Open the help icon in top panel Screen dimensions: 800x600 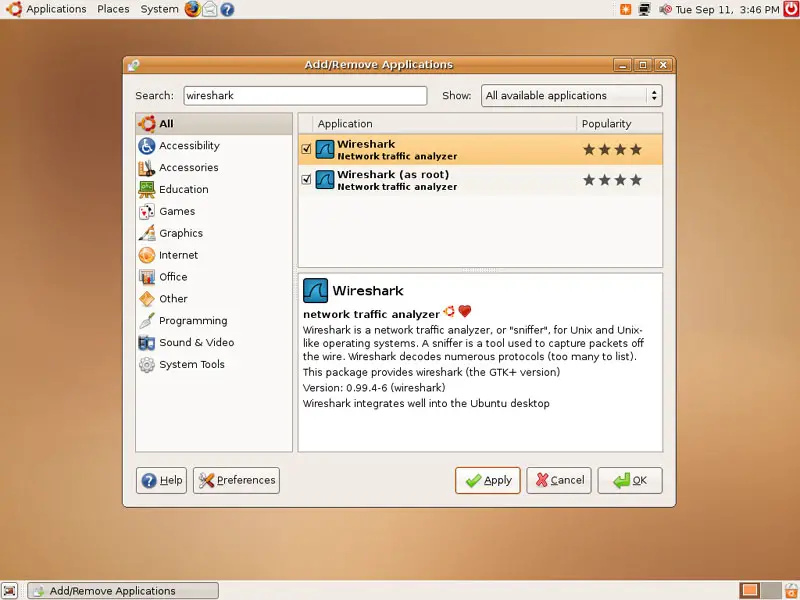click(x=228, y=10)
